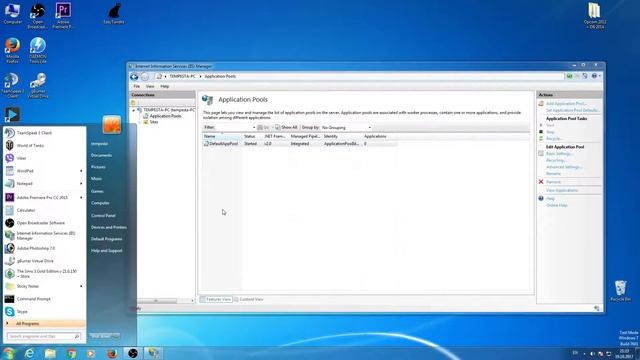Expand the Notepad jump list arrow
640x360 pixels.
(81, 184)
